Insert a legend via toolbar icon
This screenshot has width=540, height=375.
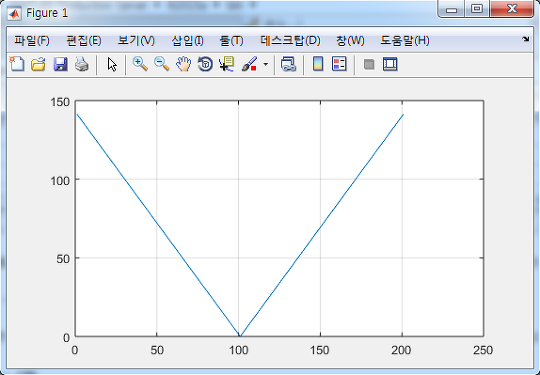[x=339, y=64]
